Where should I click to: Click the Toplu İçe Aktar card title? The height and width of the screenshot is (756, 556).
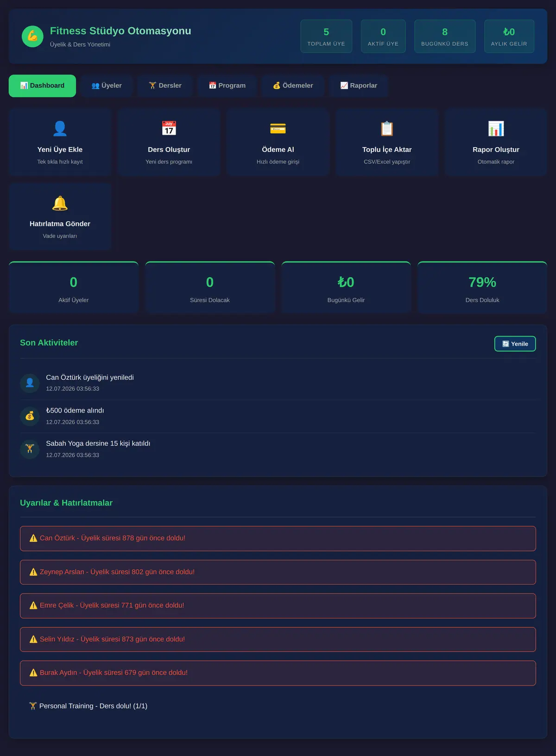(x=387, y=150)
